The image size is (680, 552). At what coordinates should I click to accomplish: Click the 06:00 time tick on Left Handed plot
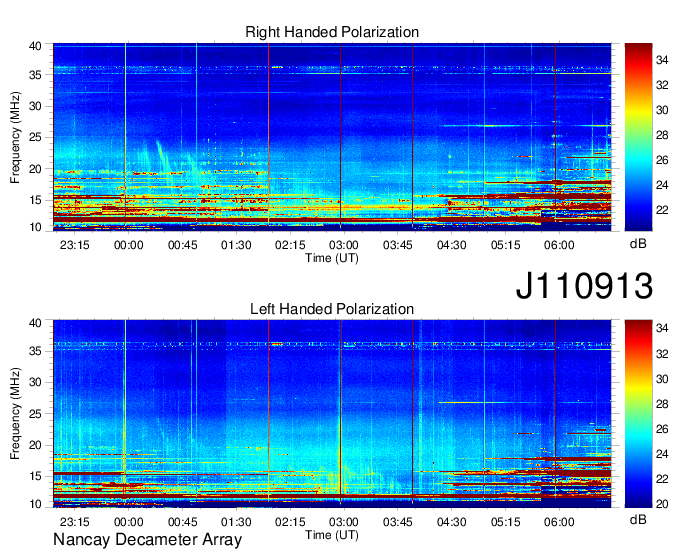[559, 522]
